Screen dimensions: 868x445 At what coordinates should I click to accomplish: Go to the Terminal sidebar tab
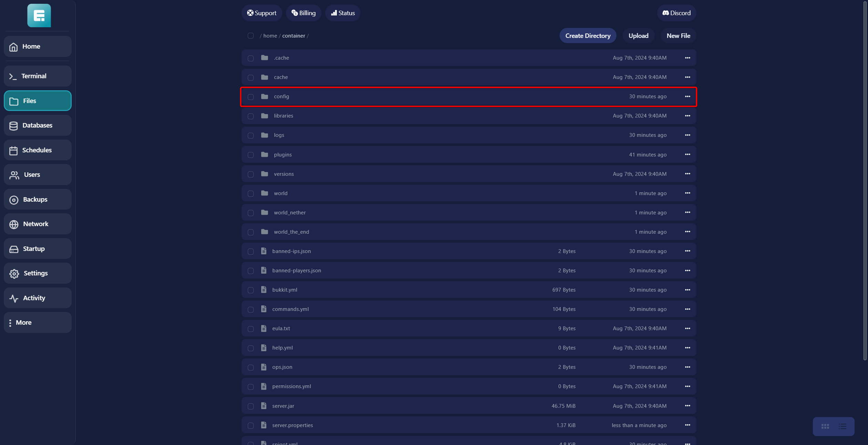pos(38,76)
